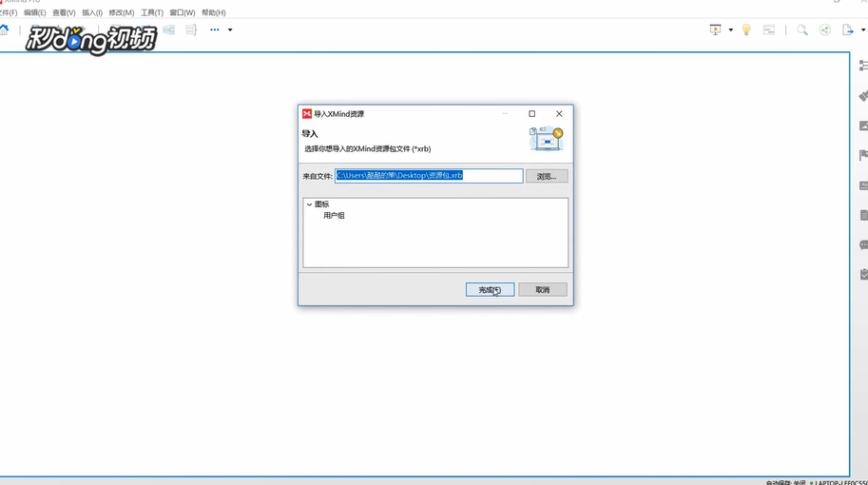Open the 窗口(W) menu
868x485 pixels.
pyautogui.click(x=183, y=12)
